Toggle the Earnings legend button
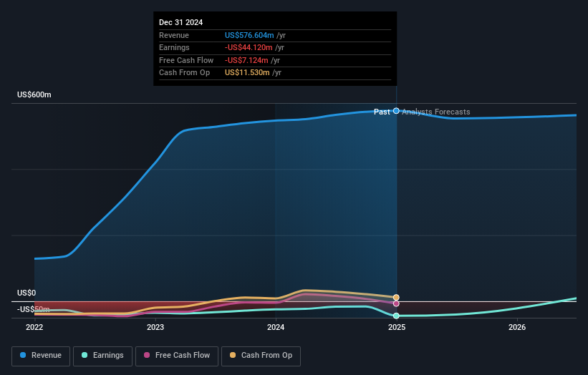The width and height of the screenshot is (588, 375). click(x=102, y=356)
